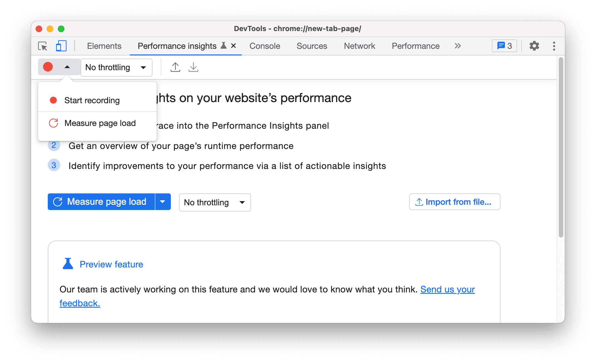Click the Start recording icon
The height and width of the screenshot is (364, 596).
[x=53, y=100]
